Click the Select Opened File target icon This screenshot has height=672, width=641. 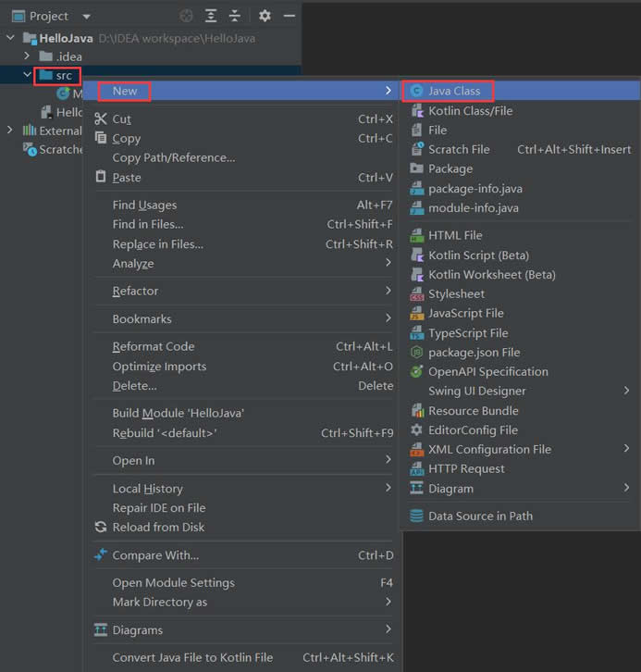(x=186, y=16)
